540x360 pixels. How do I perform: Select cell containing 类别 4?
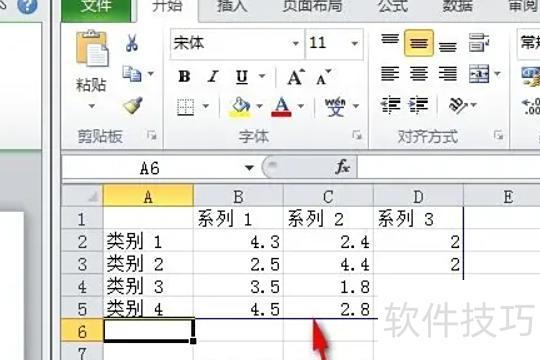click(148, 308)
